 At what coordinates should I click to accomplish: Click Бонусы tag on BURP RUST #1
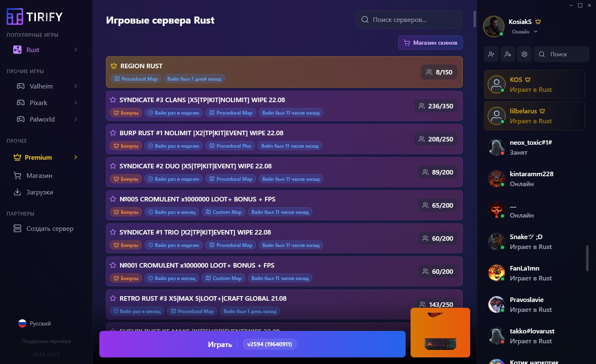[126, 146]
